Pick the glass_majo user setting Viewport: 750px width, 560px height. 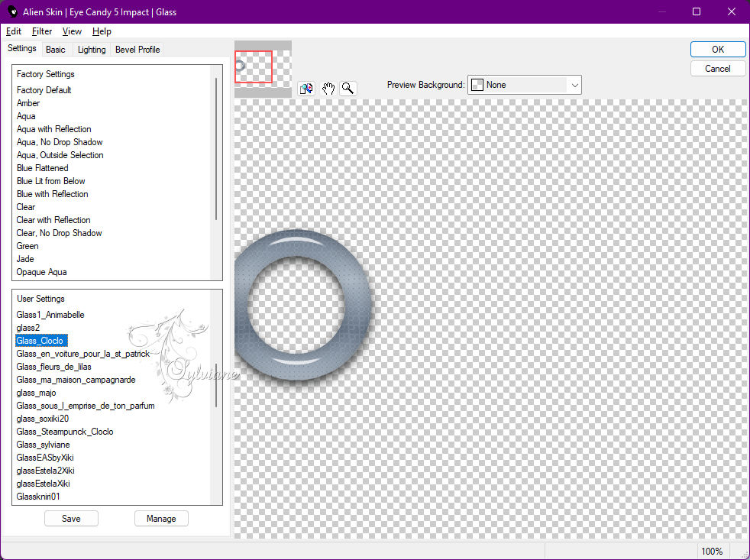(x=36, y=393)
